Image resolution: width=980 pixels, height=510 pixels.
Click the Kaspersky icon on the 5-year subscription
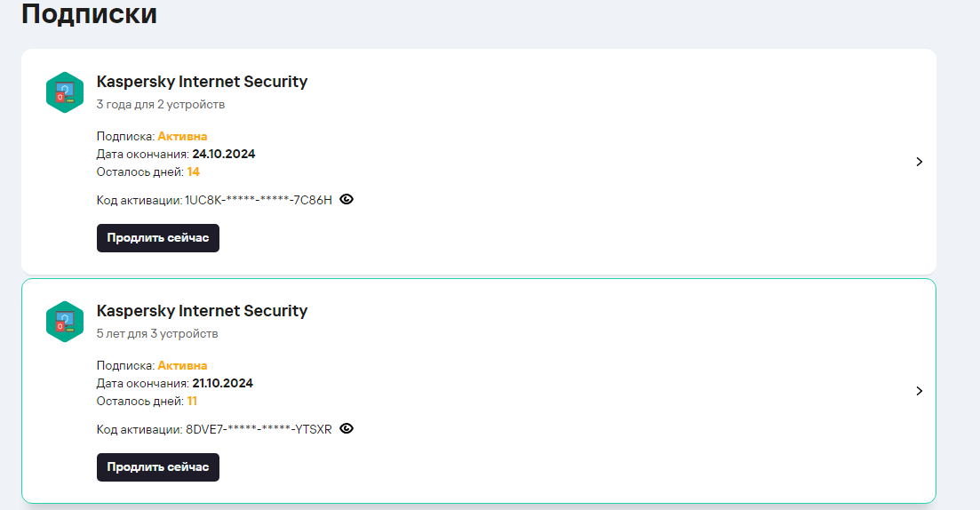tap(64, 322)
